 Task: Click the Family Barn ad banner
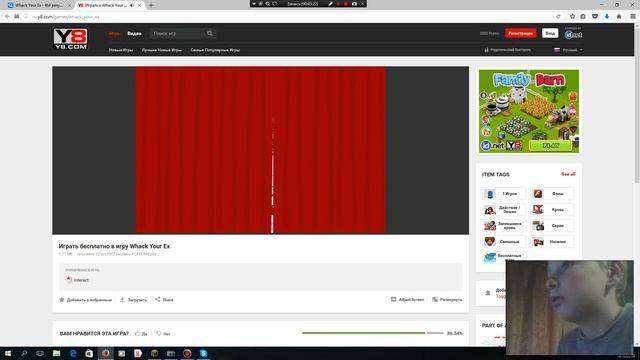pyautogui.click(x=529, y=111)
